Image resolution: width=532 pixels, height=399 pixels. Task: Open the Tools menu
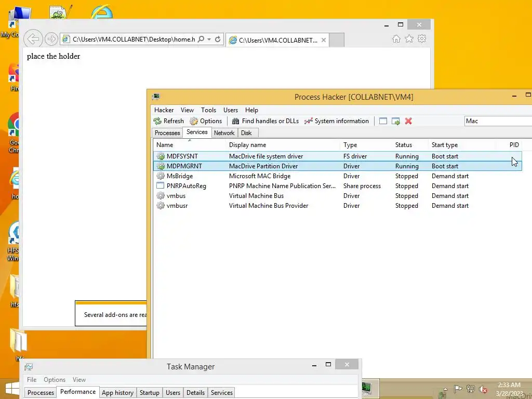208,110
